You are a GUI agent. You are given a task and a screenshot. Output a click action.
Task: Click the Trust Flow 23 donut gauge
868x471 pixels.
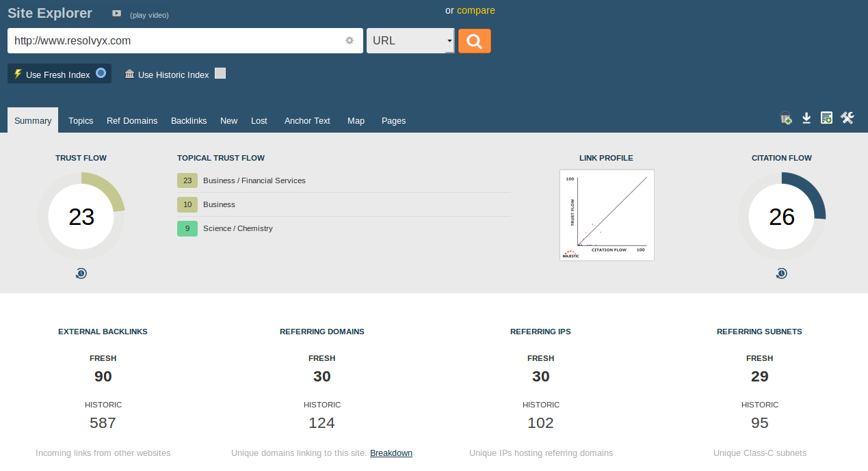(81, 217)
